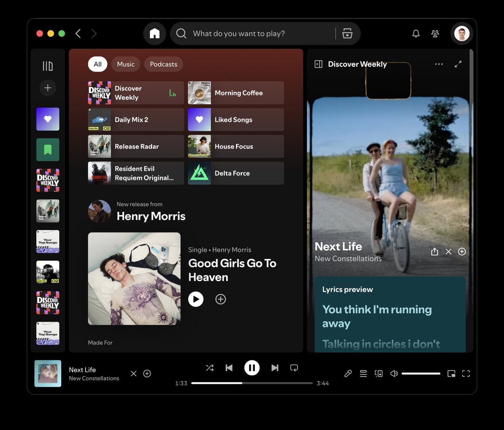
Task: Click Henry Morris artist avatar
Action: pos(100,211)
